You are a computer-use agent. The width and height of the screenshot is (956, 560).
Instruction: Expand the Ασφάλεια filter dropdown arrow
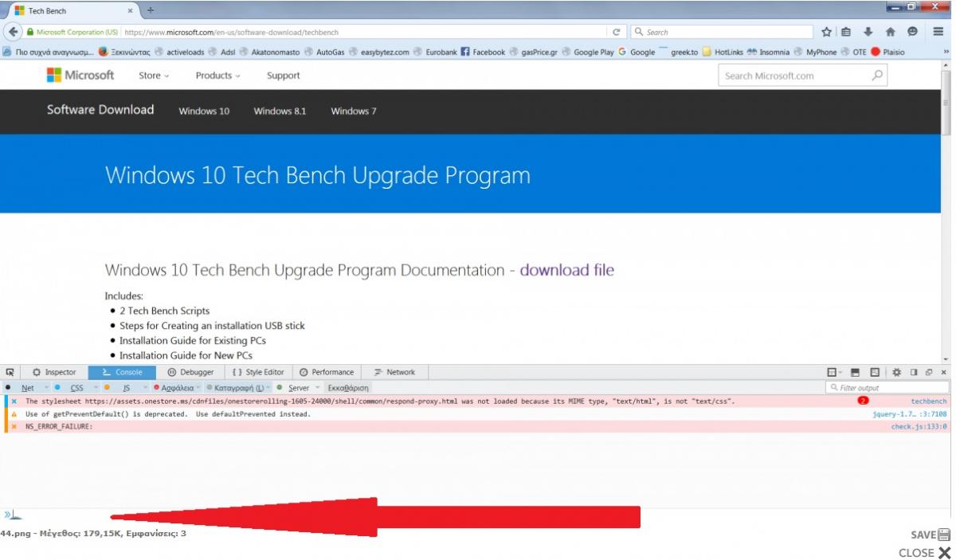coord(200,388)
